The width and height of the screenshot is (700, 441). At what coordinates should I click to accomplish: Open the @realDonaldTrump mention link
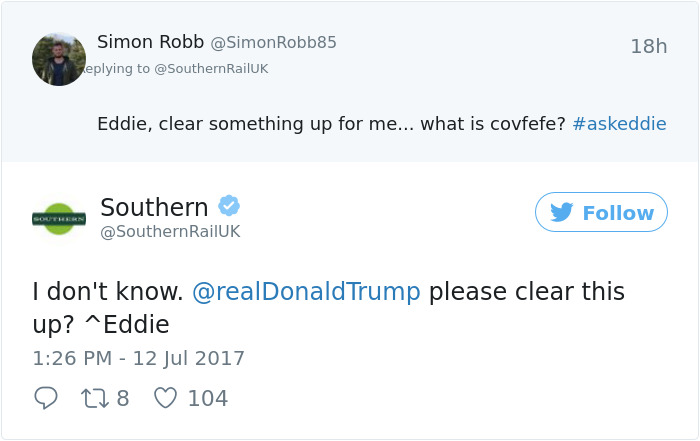306,292
